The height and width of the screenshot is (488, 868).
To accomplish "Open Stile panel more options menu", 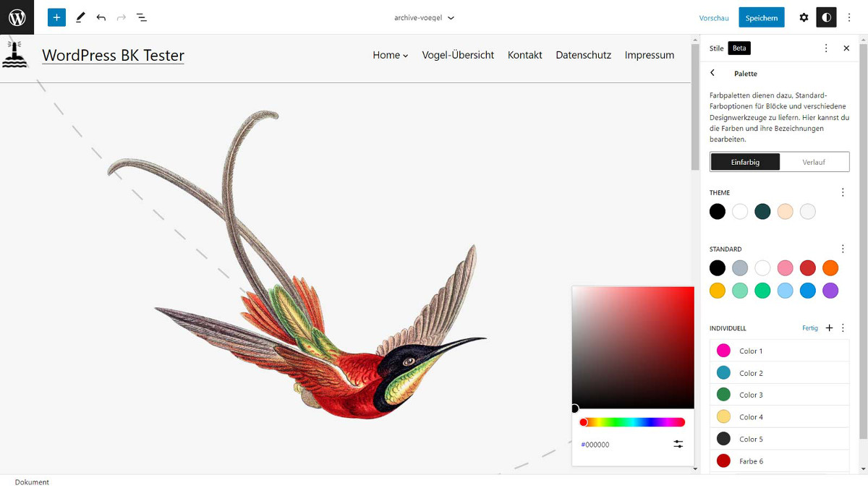I will (826, 48).
